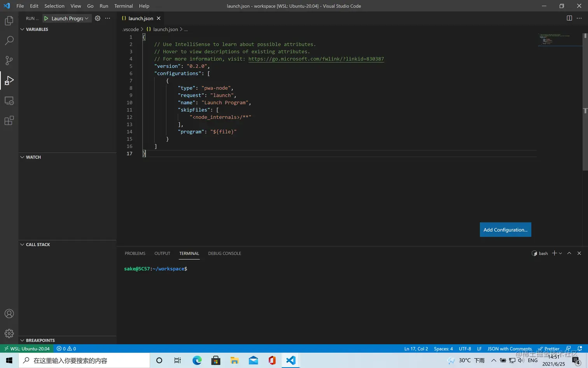Click the Start Debugging play icon
This screenshot has width=588, height=368.
(x=46, y=18)
